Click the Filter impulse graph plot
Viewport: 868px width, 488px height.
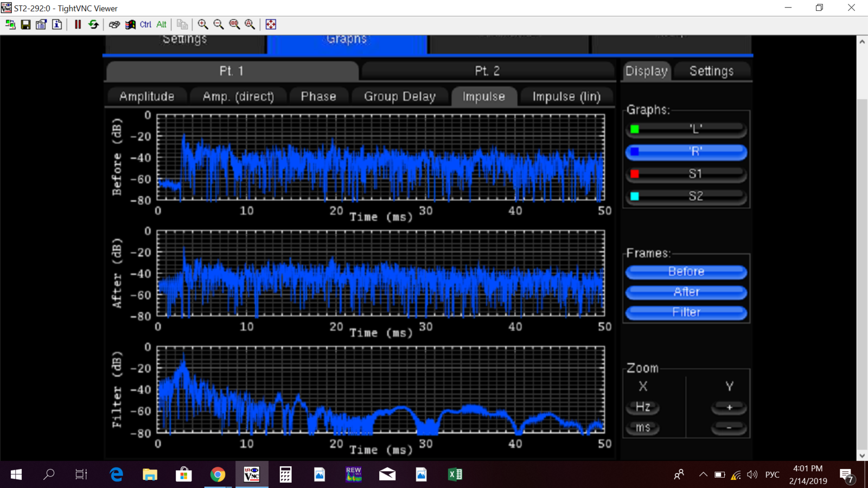(x=381, y=390)
